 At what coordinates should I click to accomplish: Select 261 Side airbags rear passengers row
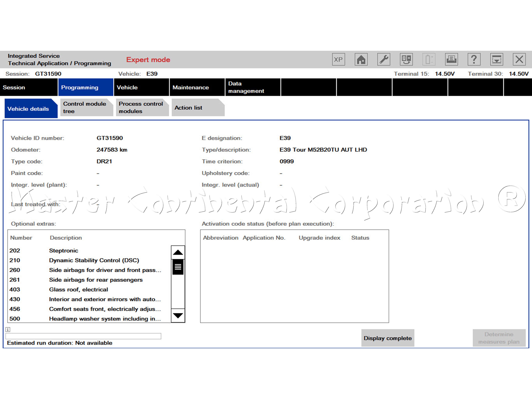coord(89,280)
